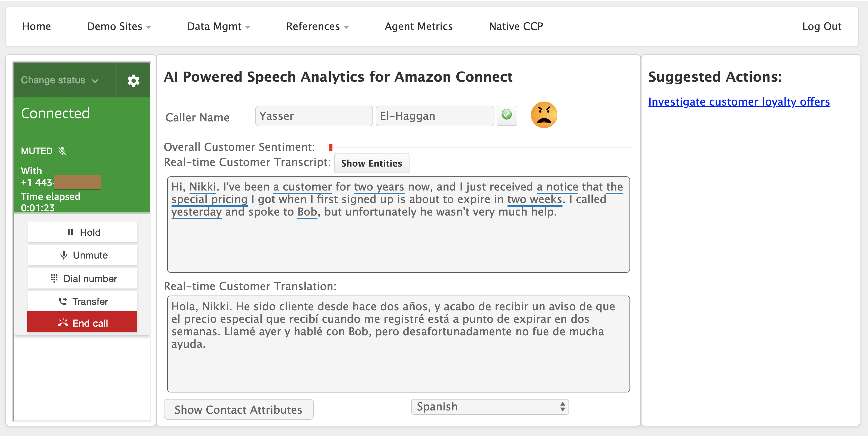Click Log Out

point(821,26)
